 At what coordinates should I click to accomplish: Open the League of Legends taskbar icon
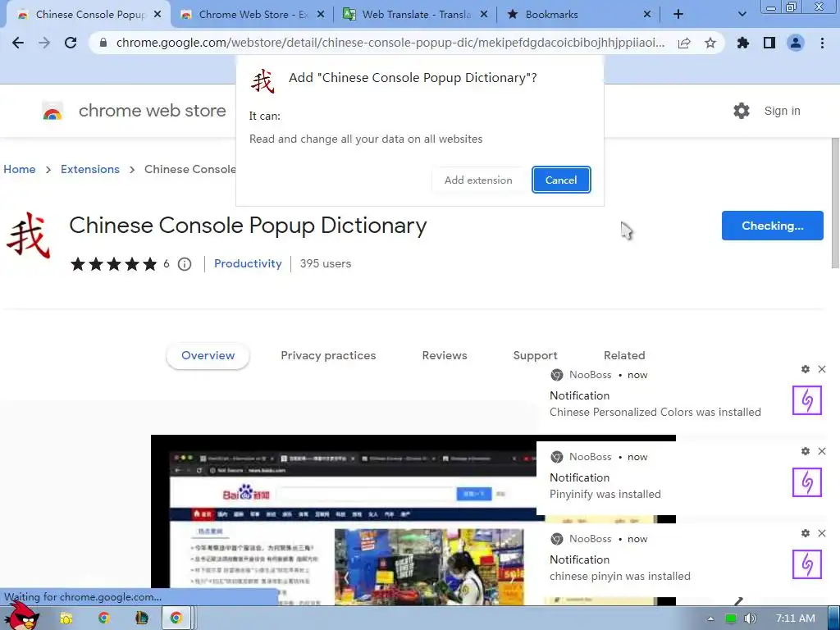pos(141,619)
